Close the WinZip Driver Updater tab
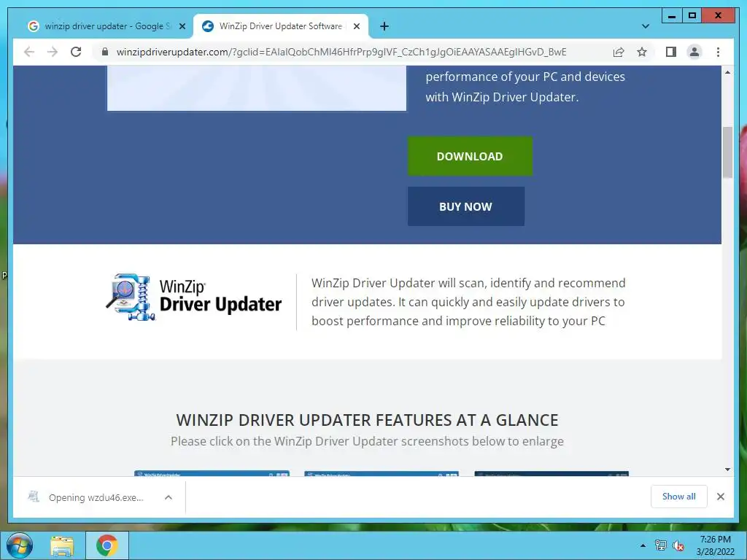 tap(356, 26)
